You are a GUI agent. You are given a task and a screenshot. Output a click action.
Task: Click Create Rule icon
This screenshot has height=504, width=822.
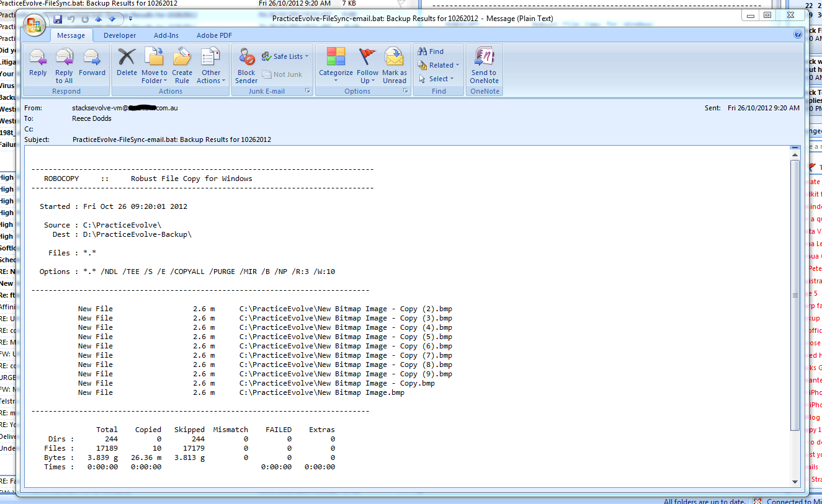click(182, 65)
